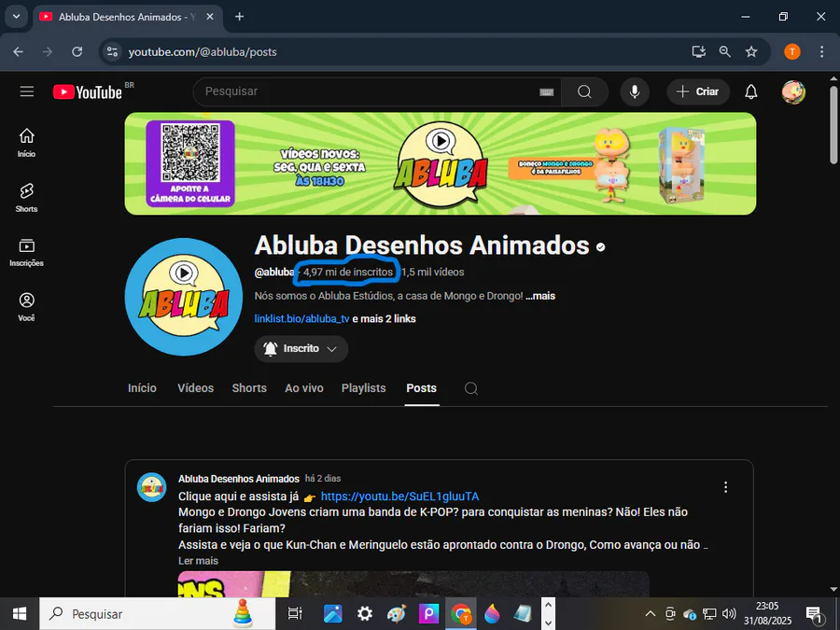Reload the page
The width and height of the screenshot is (840, 630).
point(77,52)
